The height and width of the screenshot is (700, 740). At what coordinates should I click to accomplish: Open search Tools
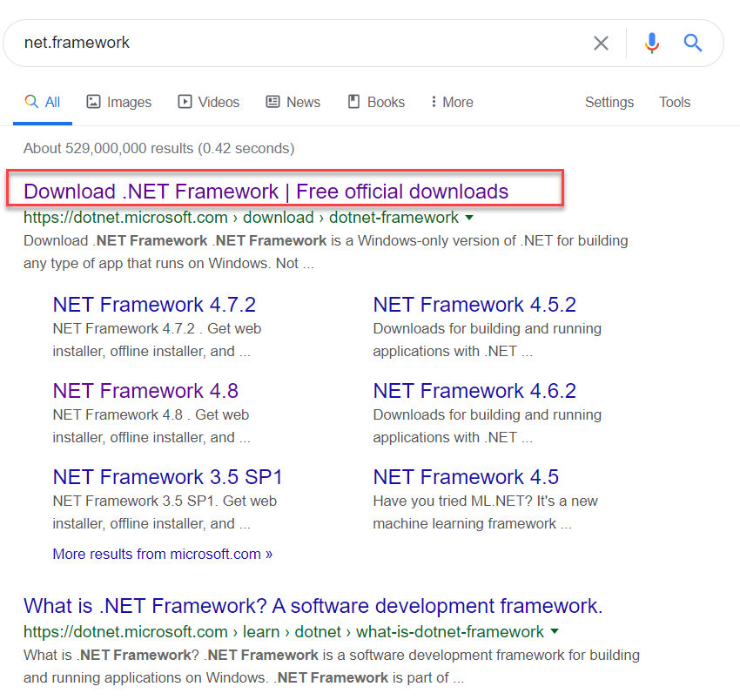point(675,103)
